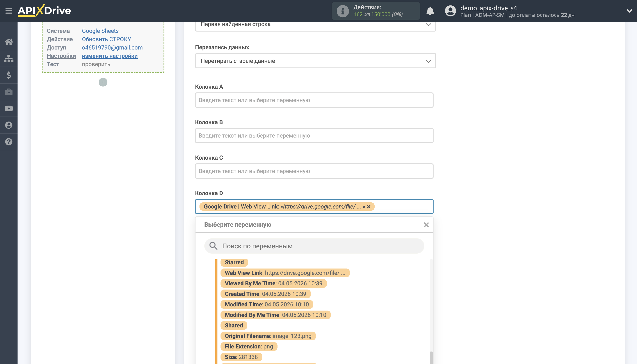This screenshot has width=637, height=364.
Task: Select the Modified Time variable
Action: (x=267, y=304)
